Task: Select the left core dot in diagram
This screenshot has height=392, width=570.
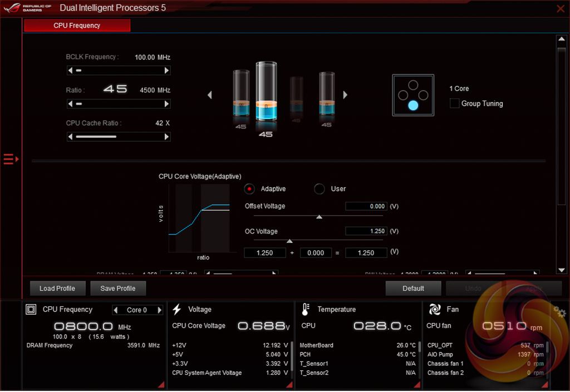Action: pos(403,96)
